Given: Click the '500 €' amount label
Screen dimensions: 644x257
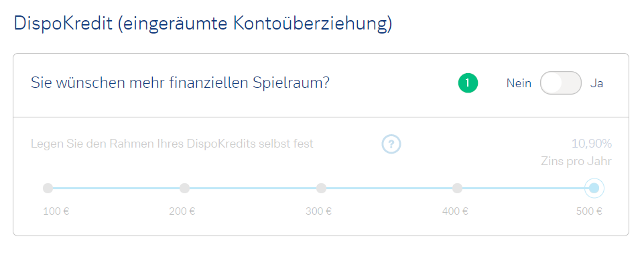Looking at the screenshot, I should coord(589,212).
